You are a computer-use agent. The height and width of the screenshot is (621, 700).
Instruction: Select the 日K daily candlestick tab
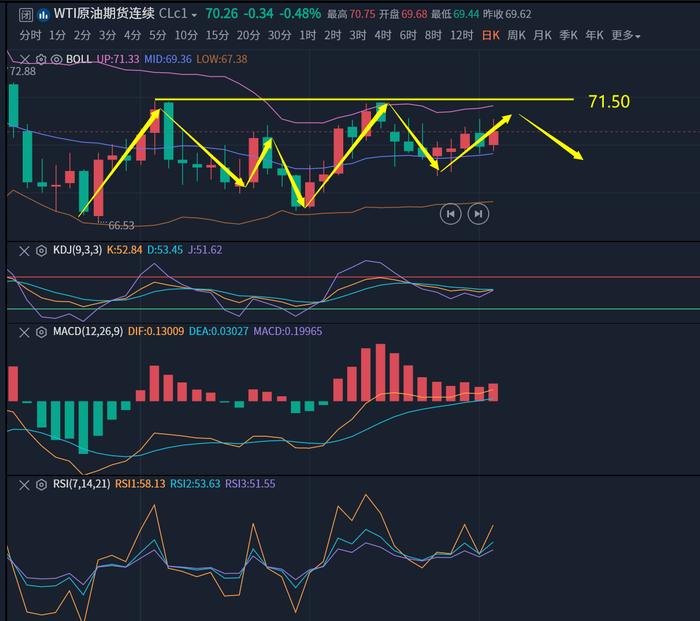click(x=490, y=35)
